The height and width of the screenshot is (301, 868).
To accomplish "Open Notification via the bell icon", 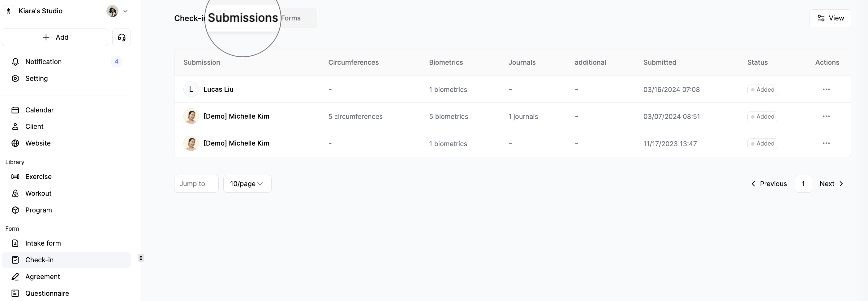I will click(15, 62).
